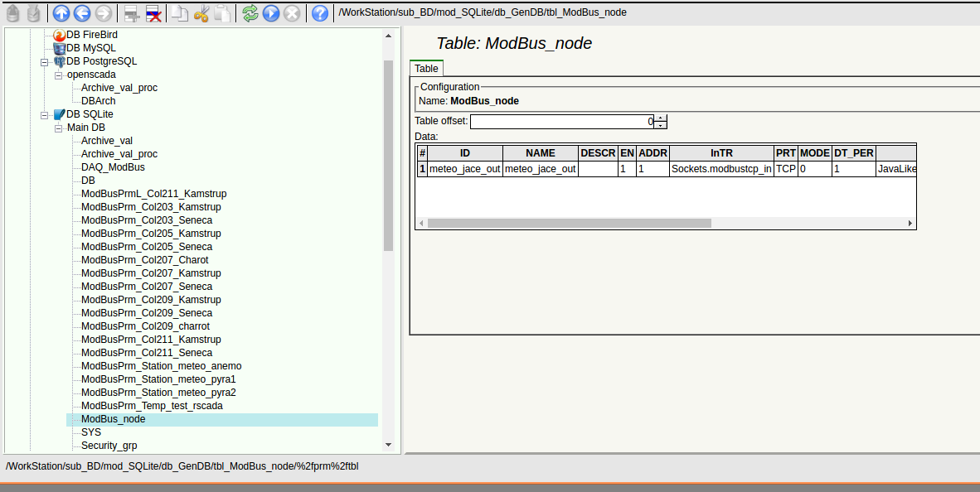Click the InTR cell Sockets.modbustcp_in

pyautogui.click(x=720, y=169)
